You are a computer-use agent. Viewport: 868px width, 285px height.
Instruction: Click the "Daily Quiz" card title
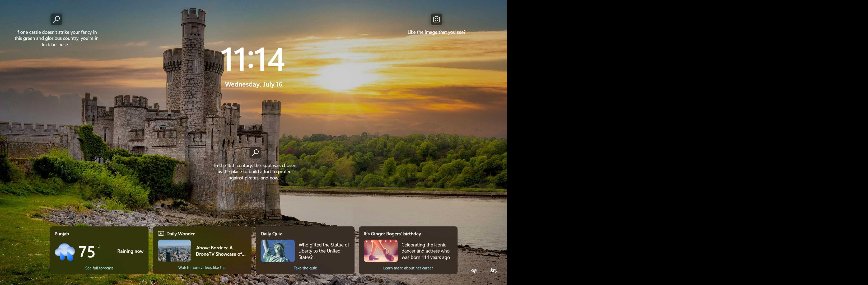click(x=271, y=234)
